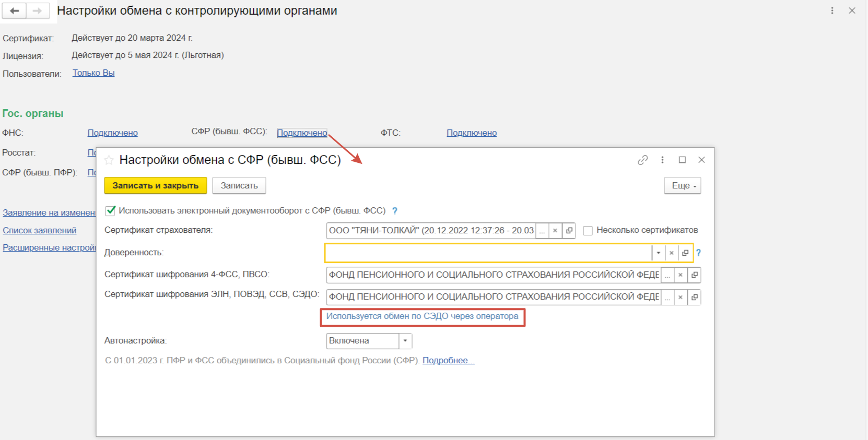This screenshot has height=440, width=868.
Task: Show help for electronic document flow checkbox
Action: pos(395,211)
